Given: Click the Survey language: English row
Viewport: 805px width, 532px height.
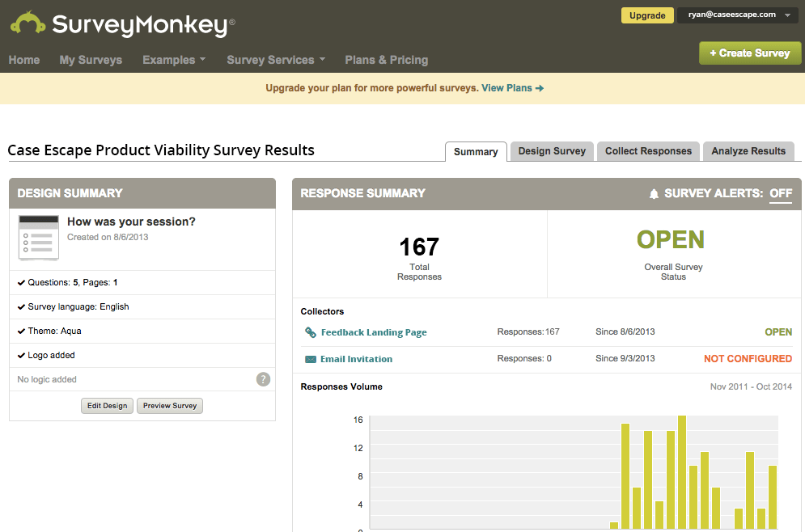Looking at the screenshot, I should point(142,306).
